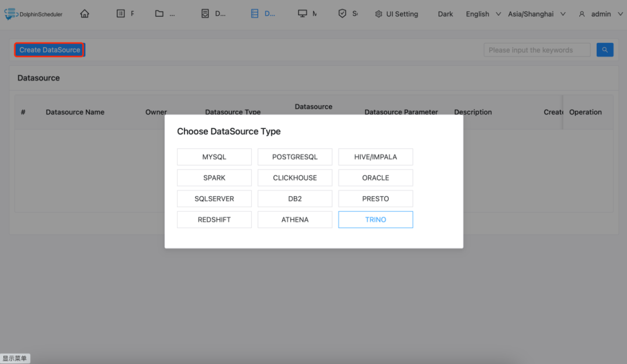Choose MYSQL datasource type
Screen dimensions: 627x364
(214, 157)
